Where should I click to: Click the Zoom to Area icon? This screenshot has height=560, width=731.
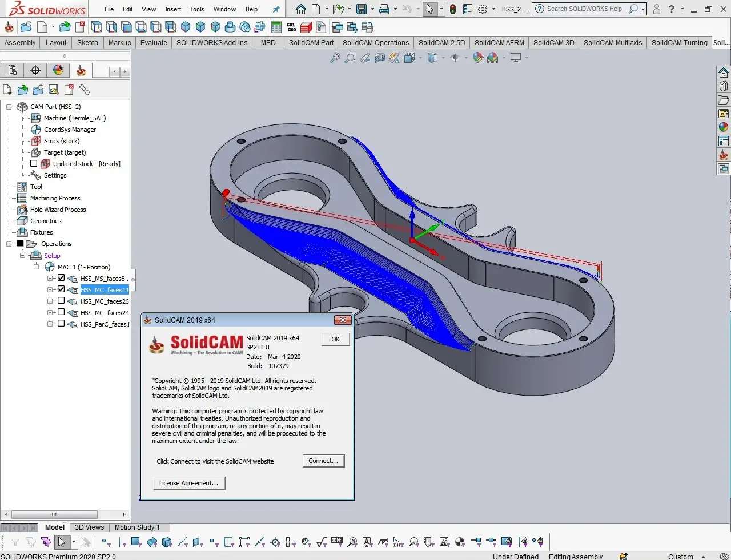(350, 58)
